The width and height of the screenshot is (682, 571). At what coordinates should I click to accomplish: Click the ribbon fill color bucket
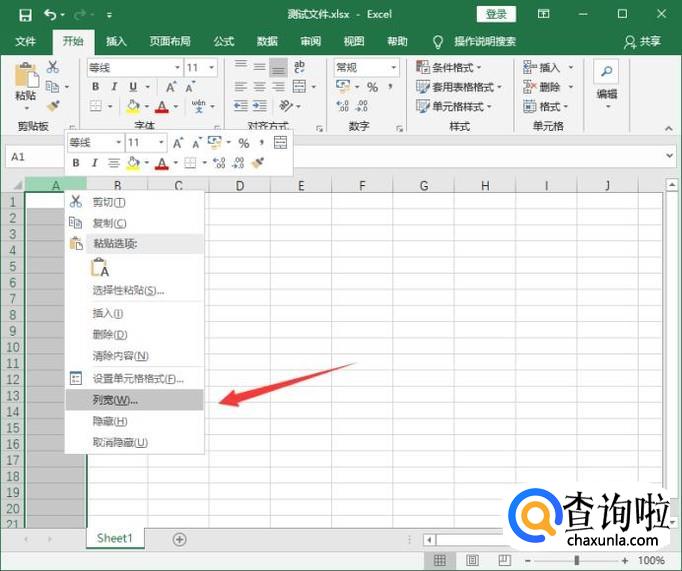(133, 106)
